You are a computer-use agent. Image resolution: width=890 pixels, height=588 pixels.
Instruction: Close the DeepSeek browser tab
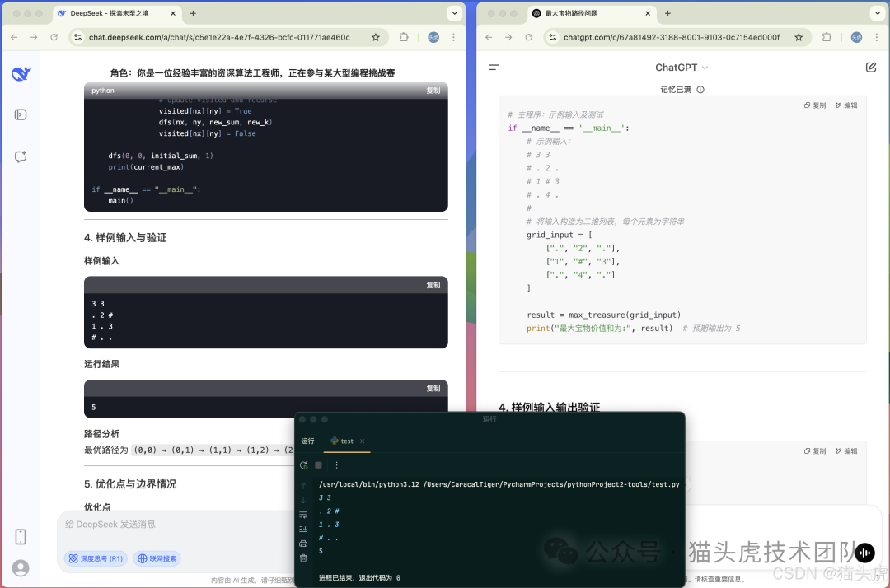coord(173,13)
